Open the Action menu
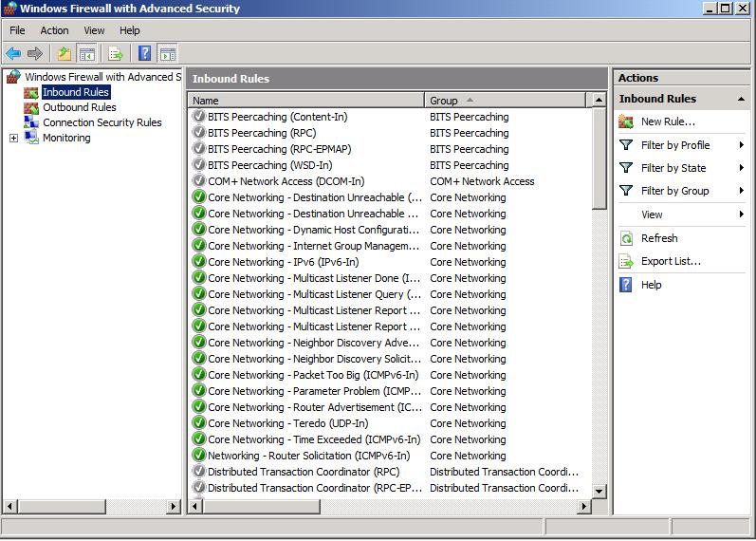The height and width of the screenshot is (541, 756). pyautogui.click(x=54, y=30)
